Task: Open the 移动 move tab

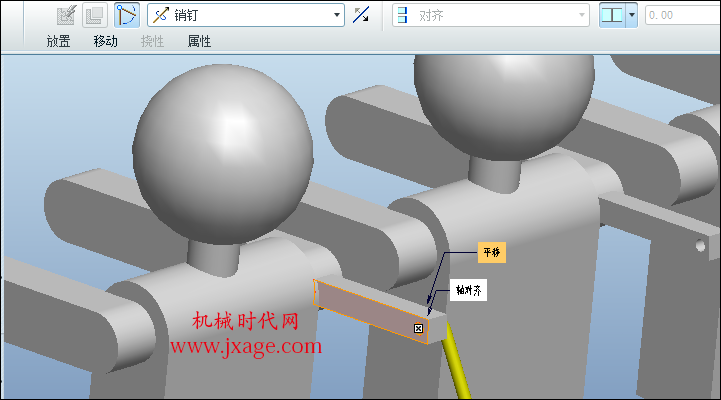Action: [x=106, y=41]
